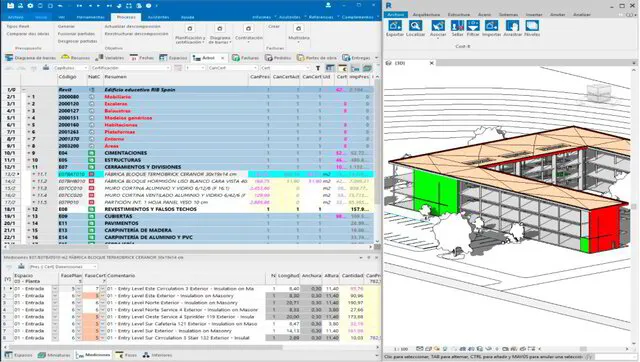Click the Localizar magnifier icon in Revit
This screenshot has width=640, height=362.
(x=415, y=26)
